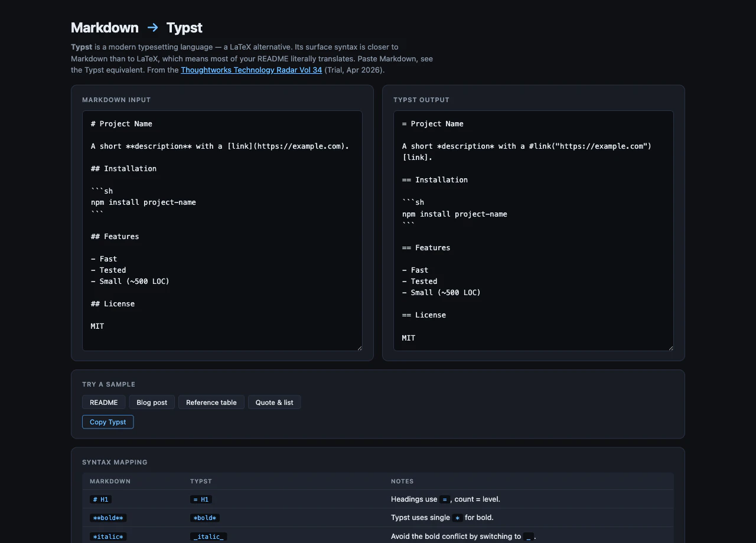The image size is (756, 543).
Task: Load the Blog post sample
Action: 152,403
